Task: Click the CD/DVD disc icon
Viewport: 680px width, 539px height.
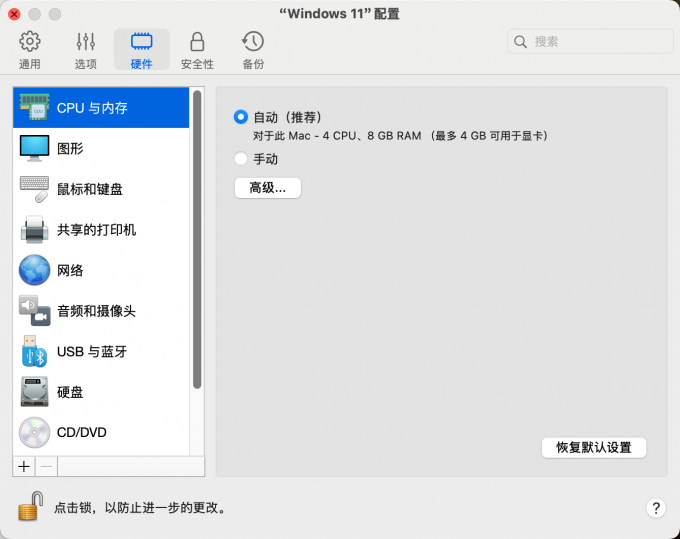Action: 34,432
